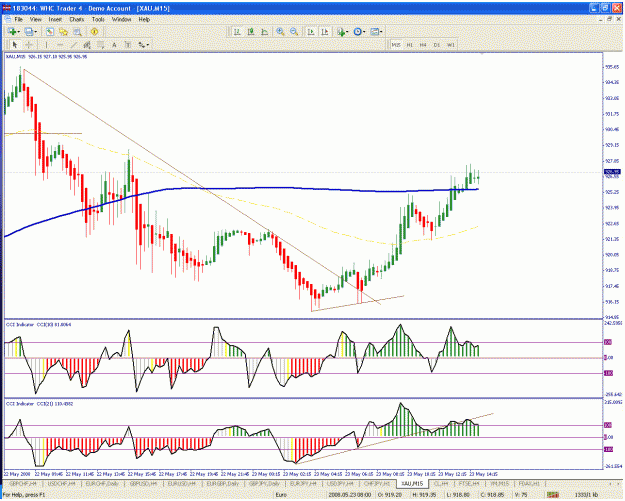
Task: Expand the Templates dropdown arrow
Action: 381,32
